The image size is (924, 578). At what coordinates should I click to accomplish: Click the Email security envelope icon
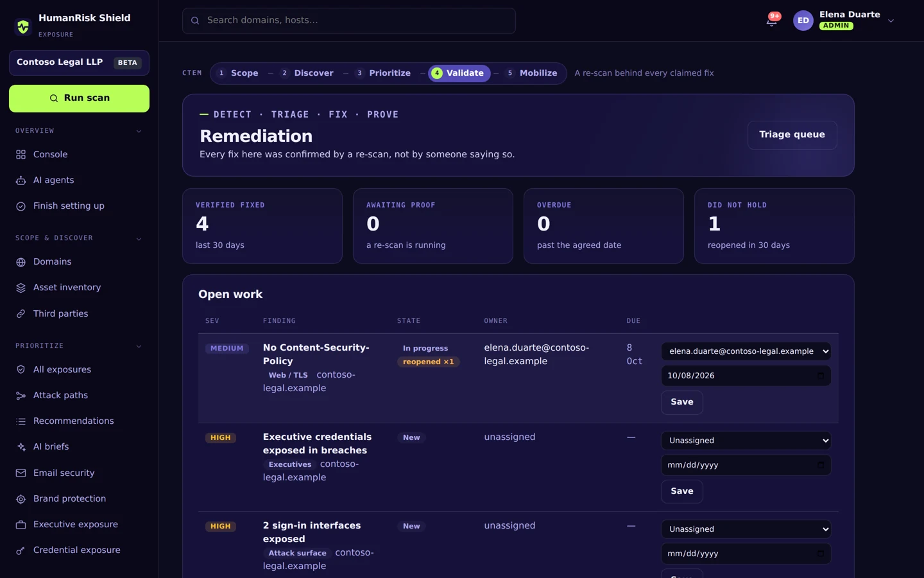pyautogui.click(x=21, y=473)
